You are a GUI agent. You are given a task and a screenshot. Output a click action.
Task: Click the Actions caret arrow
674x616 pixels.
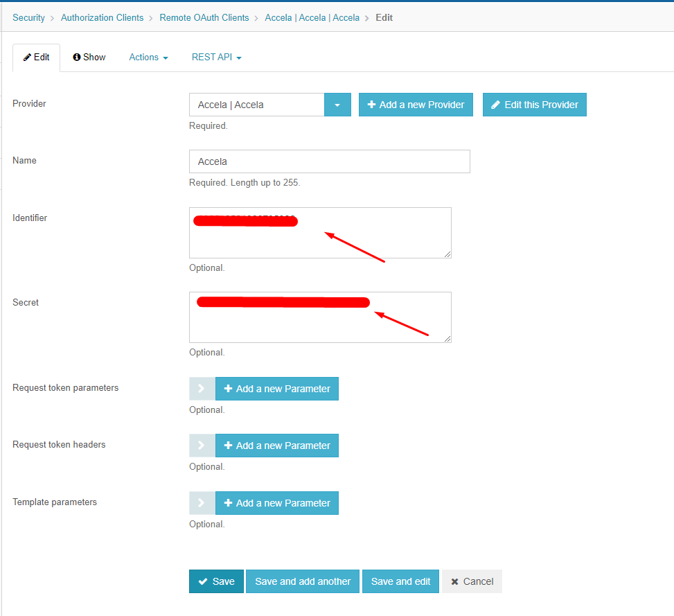(x=166, y=58)
